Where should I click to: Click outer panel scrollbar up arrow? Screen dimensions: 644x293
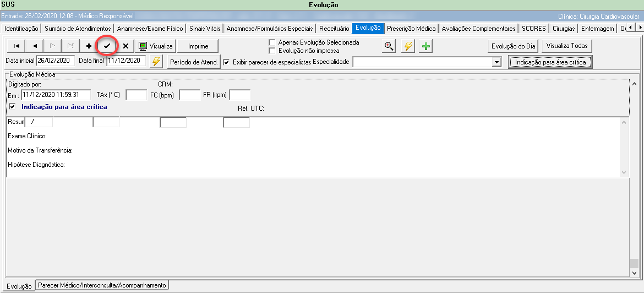(x=634, y=84)
